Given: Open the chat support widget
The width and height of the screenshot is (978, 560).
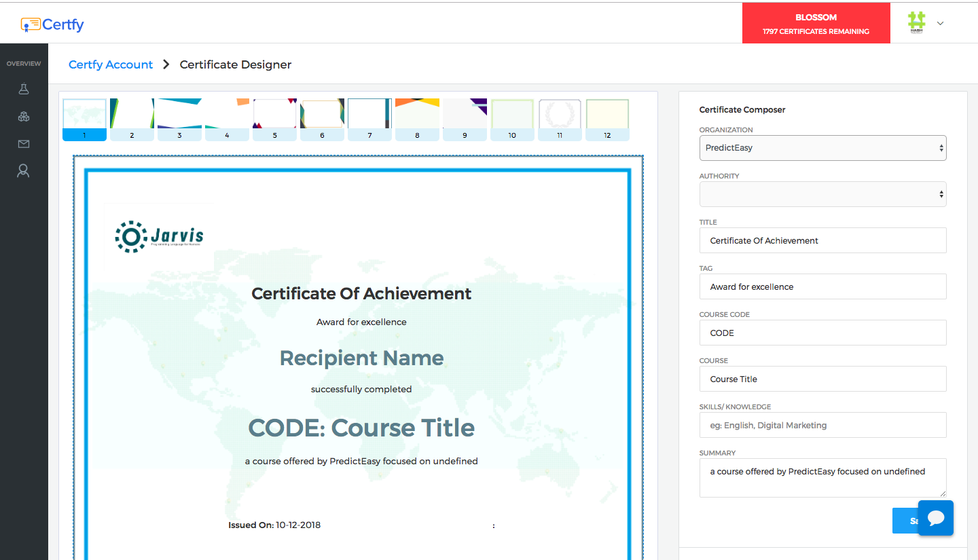Looking at the screenshot, I should coord(936,518).
